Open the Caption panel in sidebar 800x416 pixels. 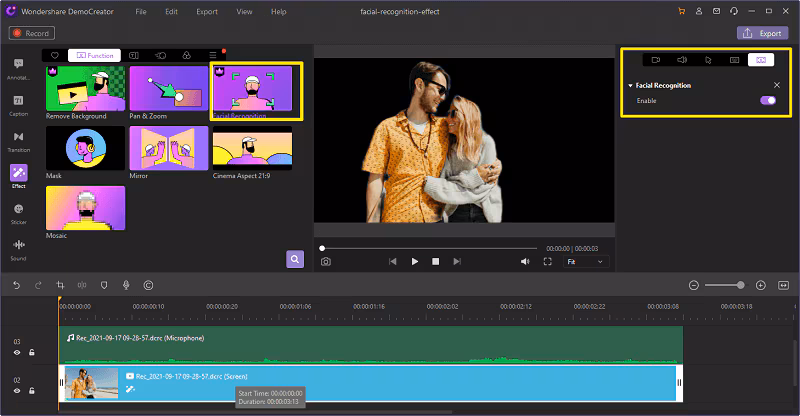tap(18, 105)
